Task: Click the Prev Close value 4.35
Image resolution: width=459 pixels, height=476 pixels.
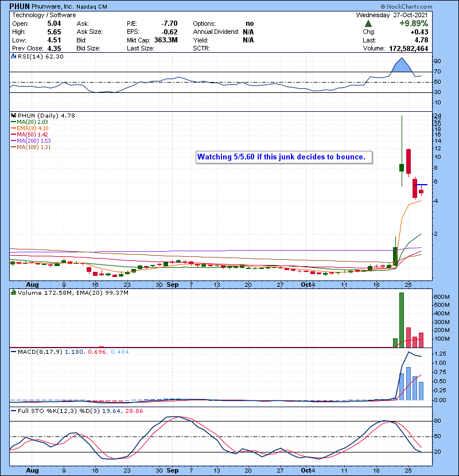Action: (x=54, y=49)
